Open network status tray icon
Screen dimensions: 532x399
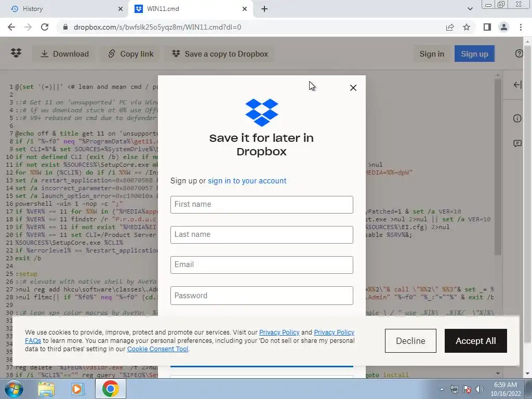(x=454, y=389)
